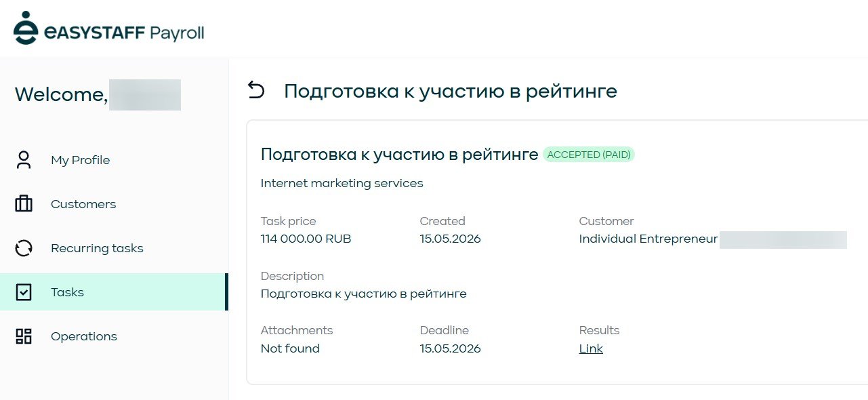Click the Recurring tasks circular arrows icon
This screenshot has height=400, width=868.
(24, 248)
